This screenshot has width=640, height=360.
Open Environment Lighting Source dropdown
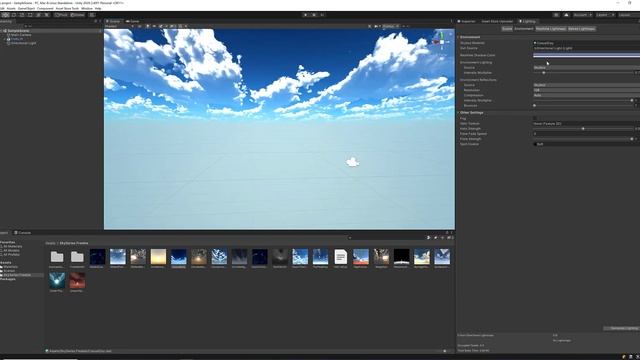pos(586,67)
